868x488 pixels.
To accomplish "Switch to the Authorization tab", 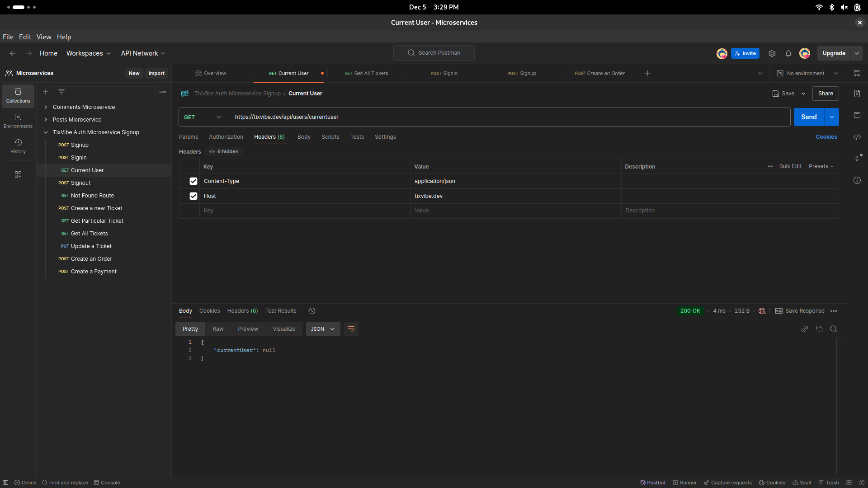I will (x=226, y=137).
